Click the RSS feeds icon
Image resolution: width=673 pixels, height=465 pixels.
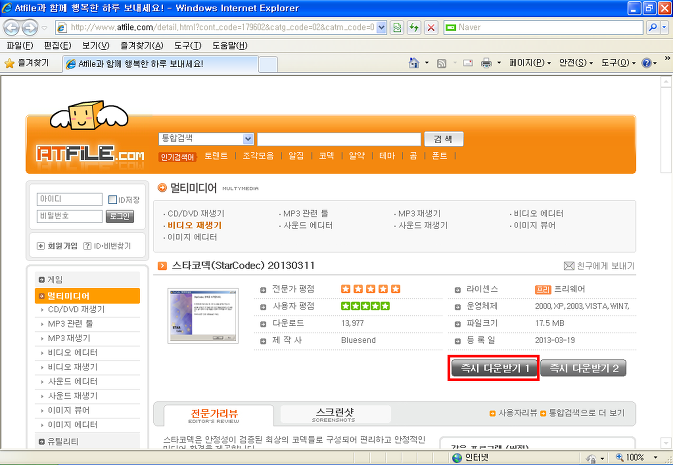tap(441, 64)
